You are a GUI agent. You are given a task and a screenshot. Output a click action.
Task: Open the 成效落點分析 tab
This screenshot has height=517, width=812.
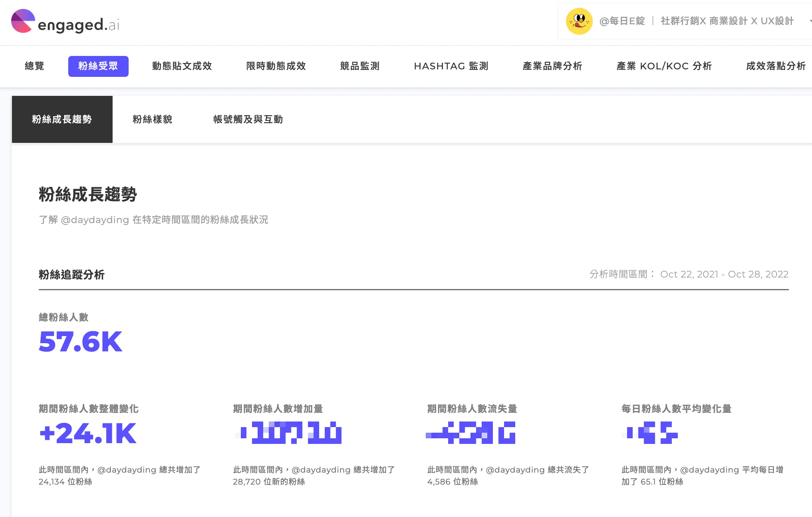coord(776,66)
